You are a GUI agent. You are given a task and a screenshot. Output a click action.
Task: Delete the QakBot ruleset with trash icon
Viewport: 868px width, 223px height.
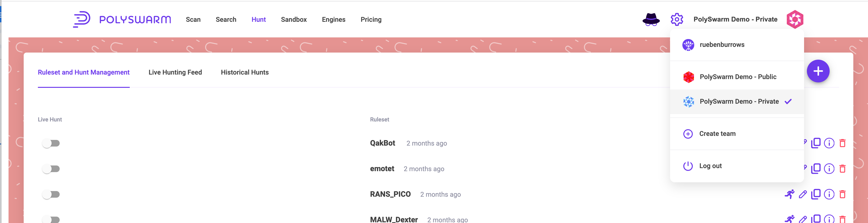(x=842, y=143)
